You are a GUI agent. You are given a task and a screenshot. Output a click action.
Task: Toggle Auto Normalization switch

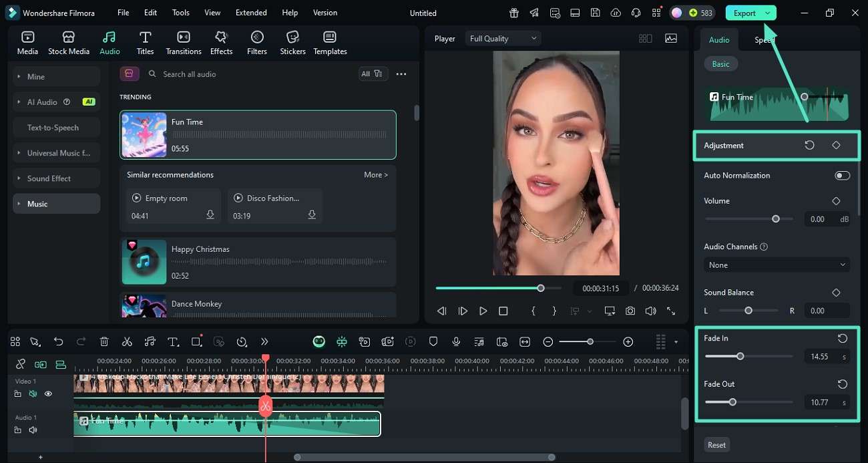coord(842,176)
